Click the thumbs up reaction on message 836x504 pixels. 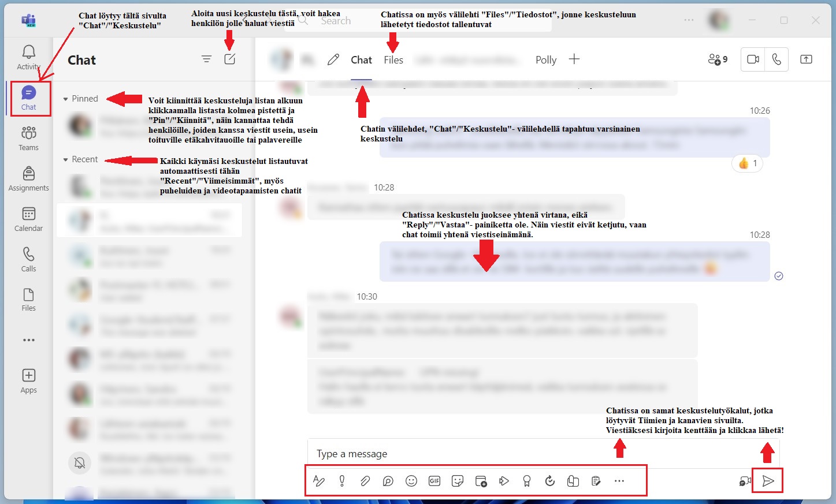(748, 163)
